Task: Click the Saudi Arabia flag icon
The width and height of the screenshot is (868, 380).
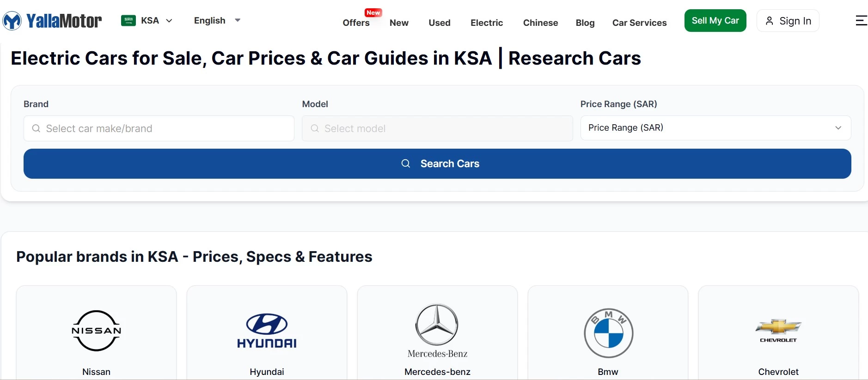Action: (x=128, y=21)
